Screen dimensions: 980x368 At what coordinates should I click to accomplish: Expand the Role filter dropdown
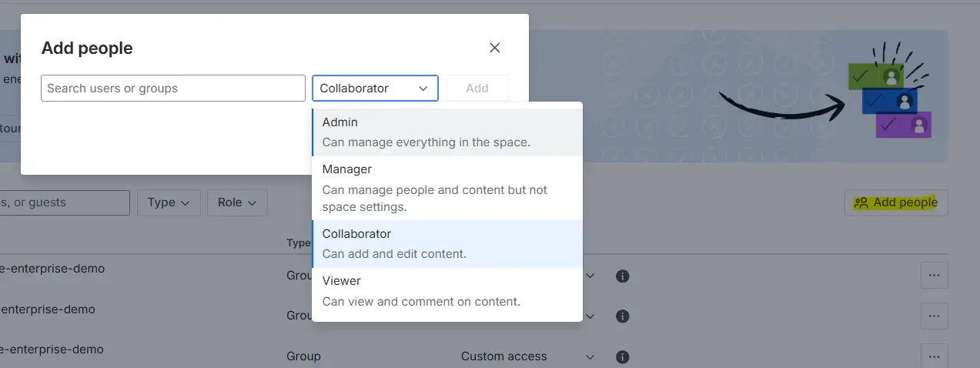237,202
